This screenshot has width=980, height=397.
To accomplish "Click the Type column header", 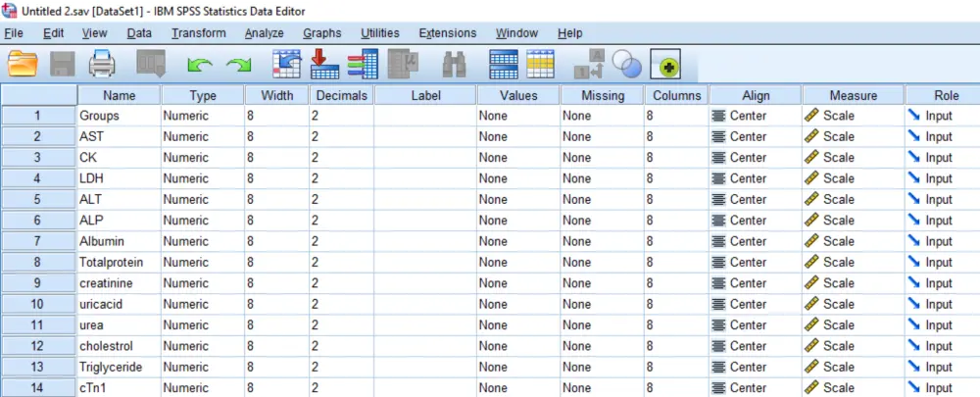I will (x=203, y=96).
